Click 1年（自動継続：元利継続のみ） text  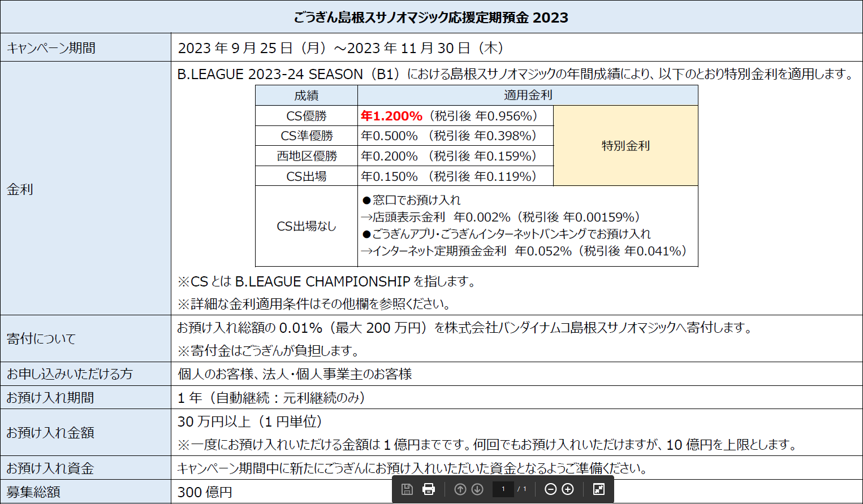click(271, 398)
